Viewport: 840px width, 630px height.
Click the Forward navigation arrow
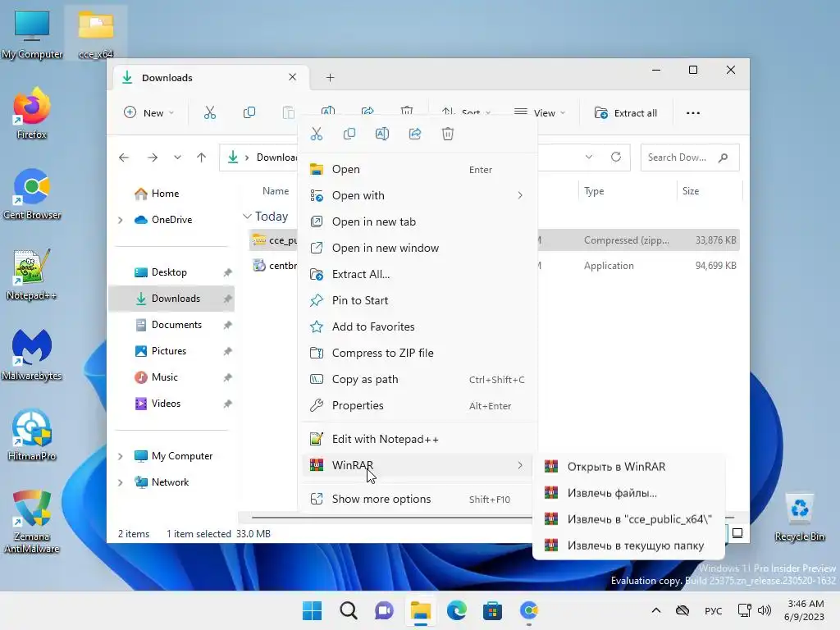153,157
